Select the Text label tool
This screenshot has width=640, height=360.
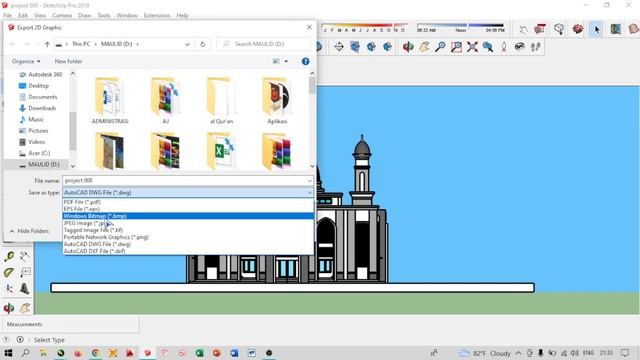pyautogui.click(x=24, y=272)
